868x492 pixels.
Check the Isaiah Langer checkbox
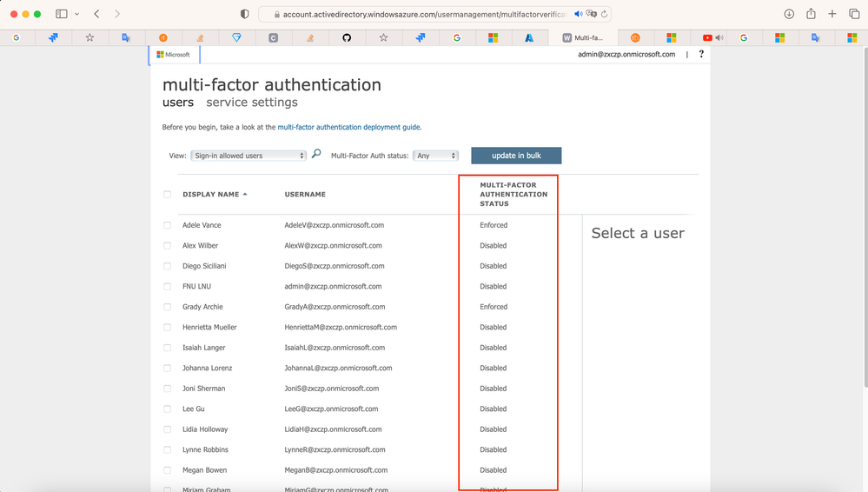pyautogui.click(x=167, y=348)
